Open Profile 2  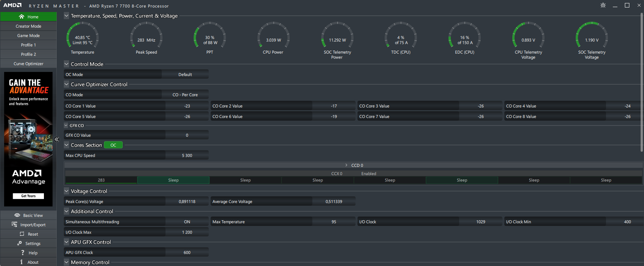[x=29, y=54]
